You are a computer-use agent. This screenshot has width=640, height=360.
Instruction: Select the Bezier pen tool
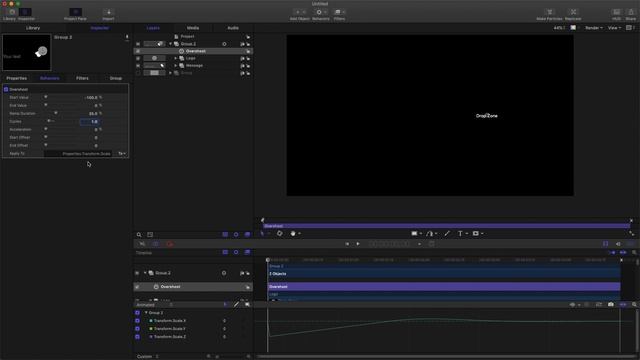point(430,233)
